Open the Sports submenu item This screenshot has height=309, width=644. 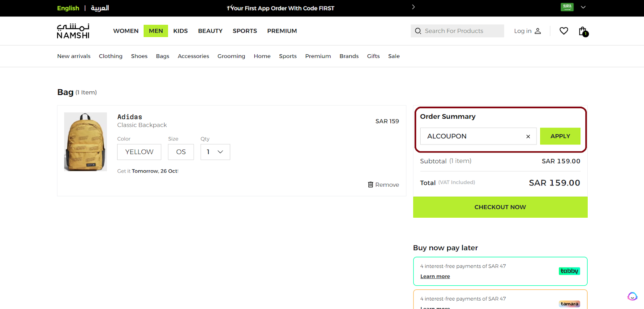tap(288, 56)
